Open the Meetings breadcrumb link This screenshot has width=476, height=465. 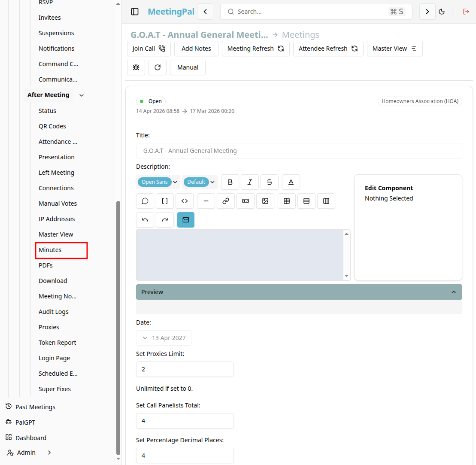pyautogui.click(x=300, y=35)
